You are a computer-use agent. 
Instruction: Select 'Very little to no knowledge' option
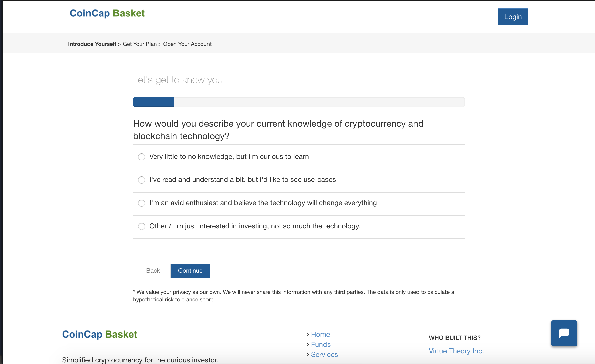click(142, 157)
